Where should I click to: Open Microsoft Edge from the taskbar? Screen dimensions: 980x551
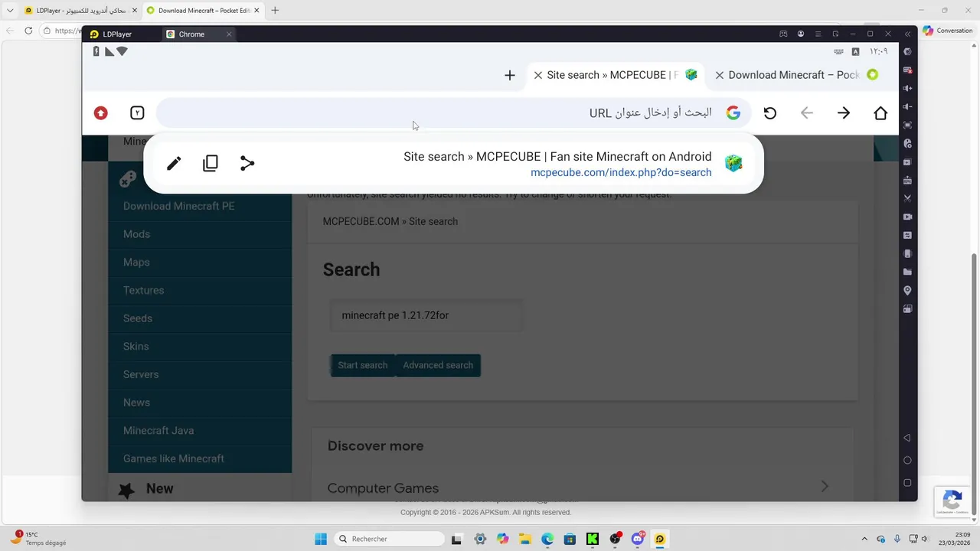point(547,539)
